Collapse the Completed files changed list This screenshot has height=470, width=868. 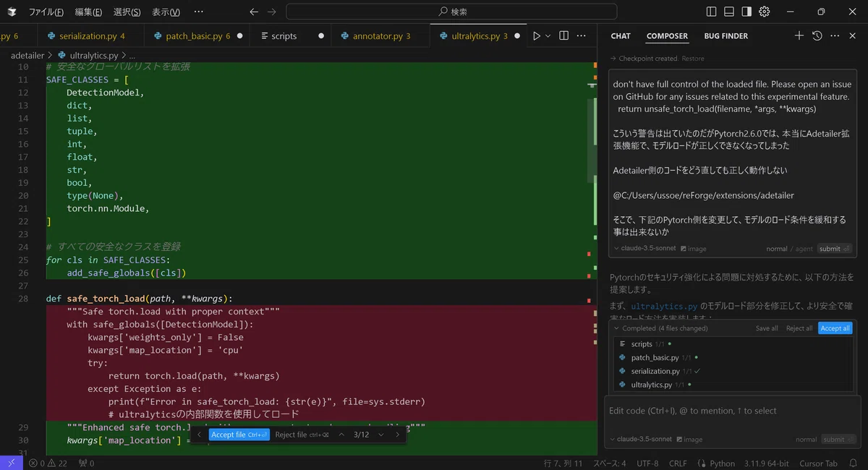pos(617,328)
